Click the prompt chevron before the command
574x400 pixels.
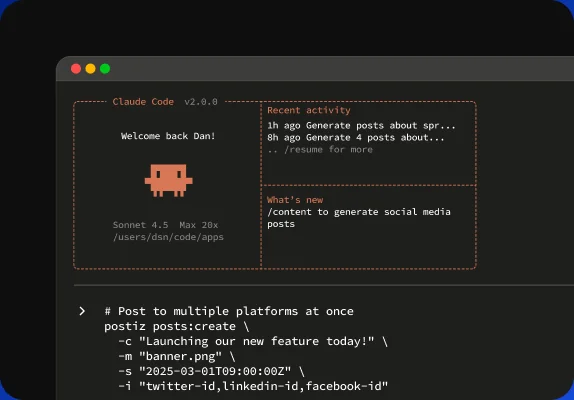pos(82,311)
